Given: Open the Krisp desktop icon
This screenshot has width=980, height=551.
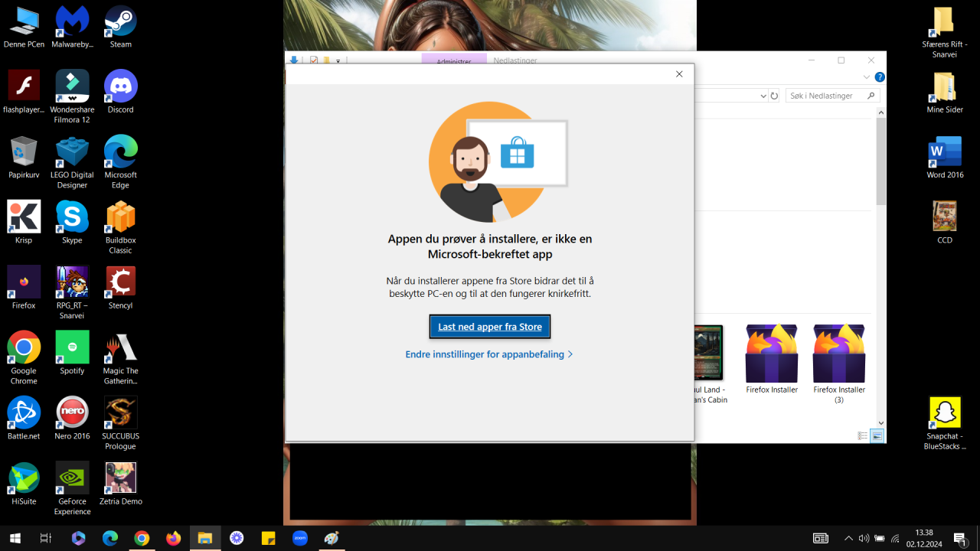Looking at the screenshot, I should point(24,223).
